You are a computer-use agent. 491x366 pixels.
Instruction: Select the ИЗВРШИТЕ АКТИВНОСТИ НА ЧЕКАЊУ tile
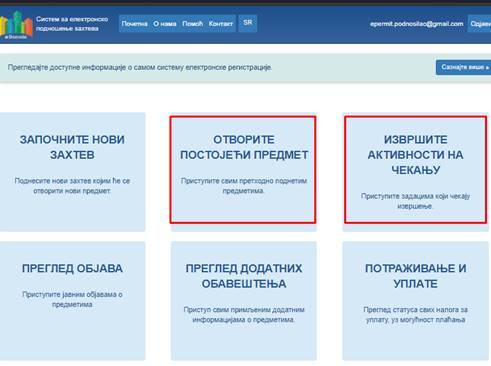(416, 170)
